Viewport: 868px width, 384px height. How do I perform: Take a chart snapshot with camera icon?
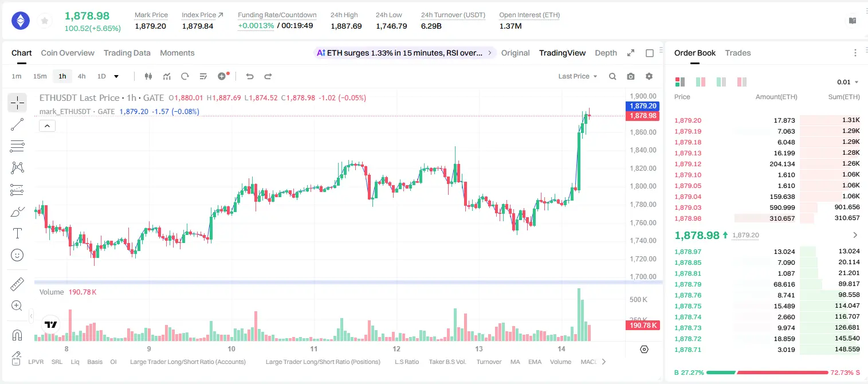(631, 76)
